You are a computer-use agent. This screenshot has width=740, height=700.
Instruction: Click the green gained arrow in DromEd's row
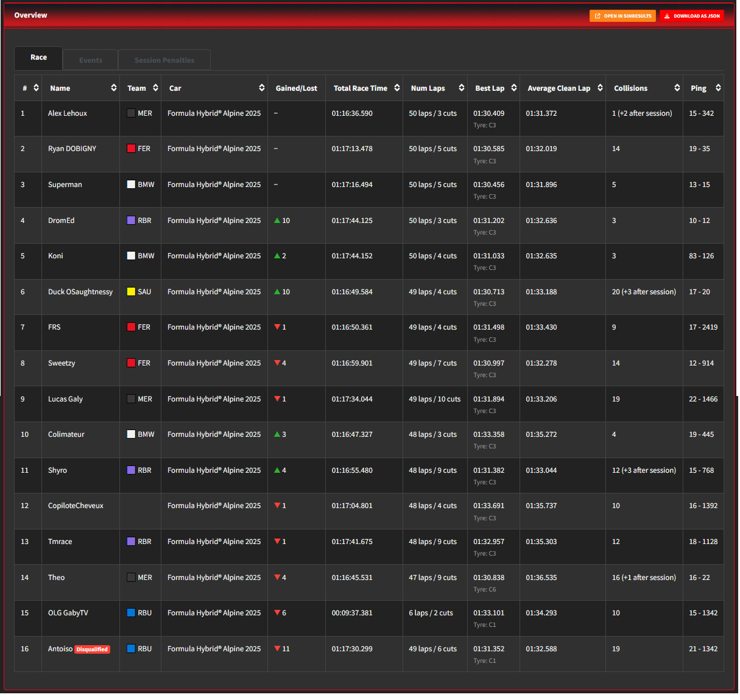click(277, 221)
